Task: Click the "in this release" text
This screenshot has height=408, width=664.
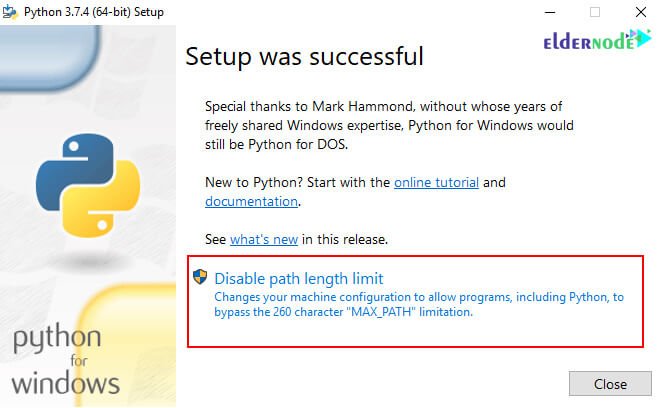Action: tap(345, 239)
